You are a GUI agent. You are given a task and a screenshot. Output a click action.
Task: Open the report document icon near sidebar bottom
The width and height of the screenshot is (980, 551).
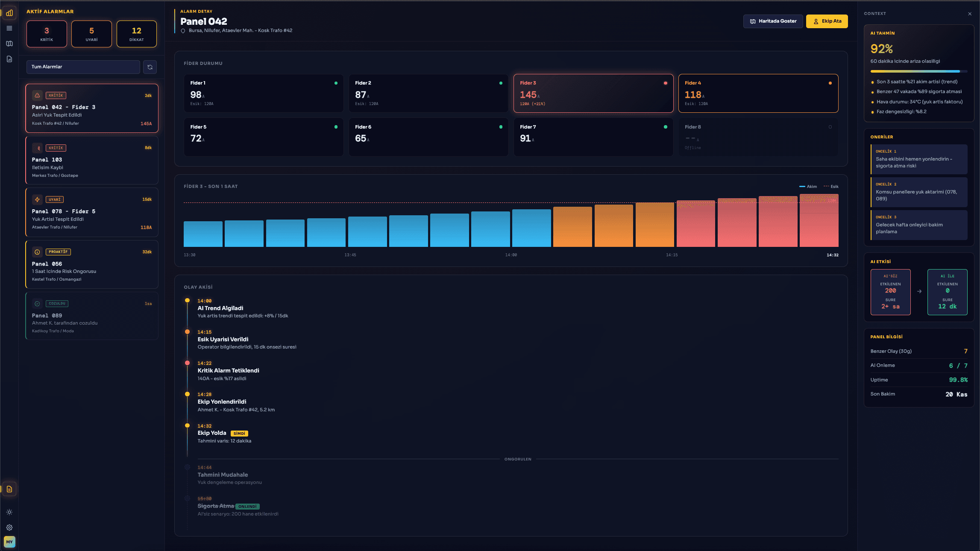tap(9, 489)
